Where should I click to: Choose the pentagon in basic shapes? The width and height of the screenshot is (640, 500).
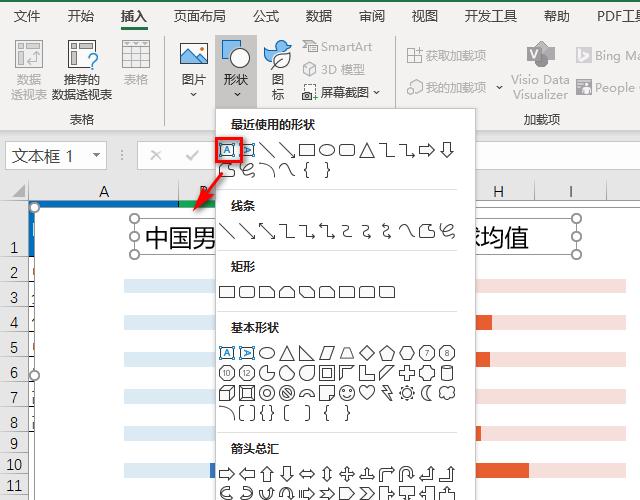tap(387, 353)
